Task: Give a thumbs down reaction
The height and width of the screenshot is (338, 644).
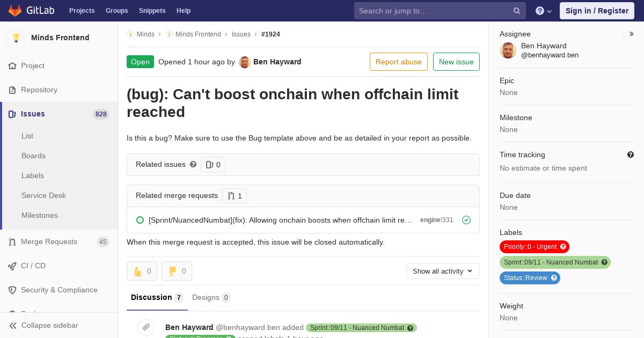Action: coord(177,271)
